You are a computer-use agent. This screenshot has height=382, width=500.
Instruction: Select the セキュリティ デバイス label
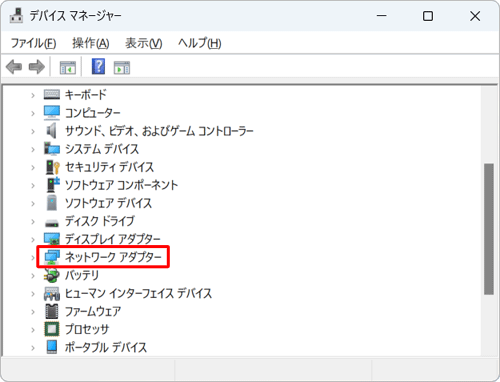pyautogui.click(x=109, y=167)
